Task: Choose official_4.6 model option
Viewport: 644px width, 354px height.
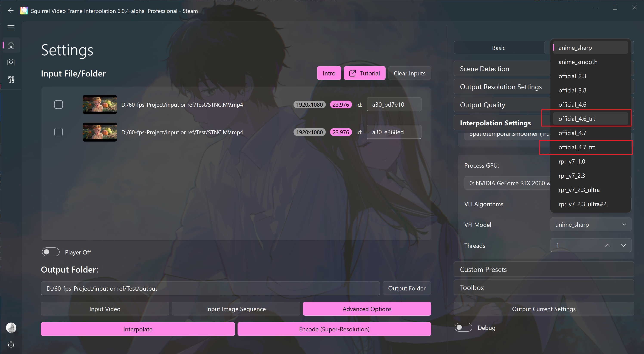Action: pos(590,104)
